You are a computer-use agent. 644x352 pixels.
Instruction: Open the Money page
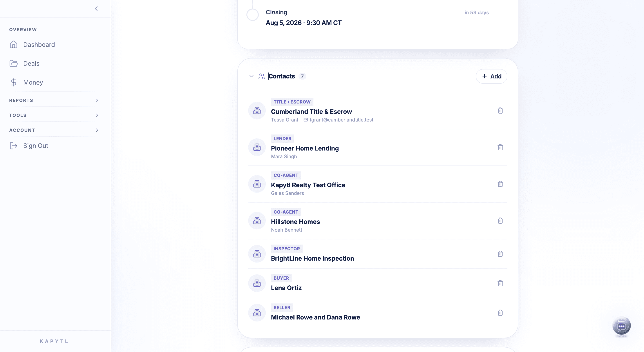tap(33, 82)
